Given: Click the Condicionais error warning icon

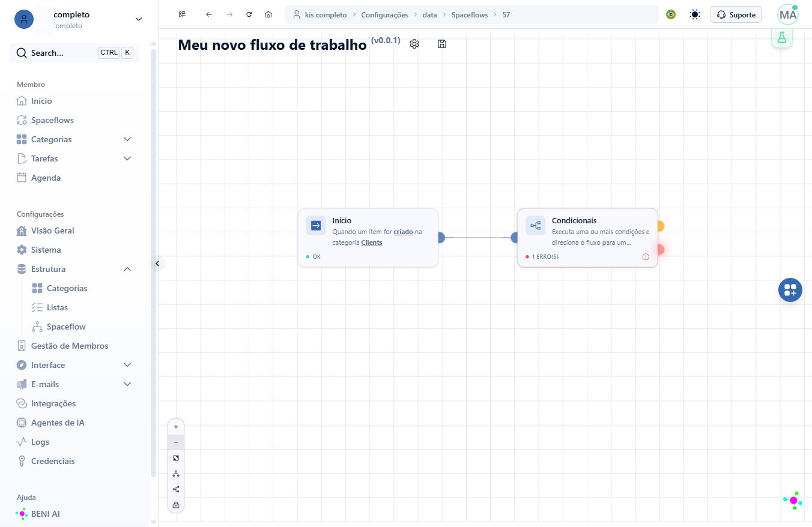Looking at the screenshot, I should [646, 257].
